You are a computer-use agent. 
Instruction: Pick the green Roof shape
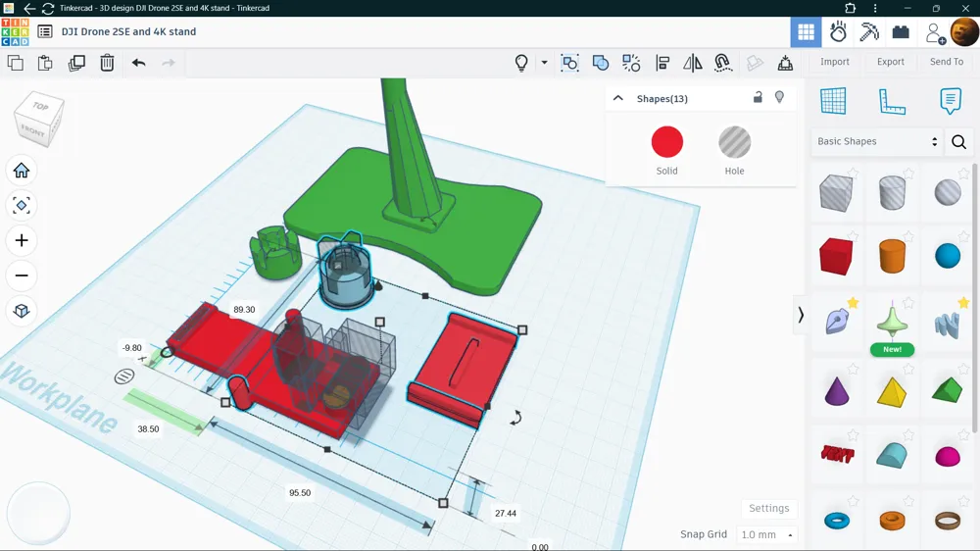pos(948,389)
